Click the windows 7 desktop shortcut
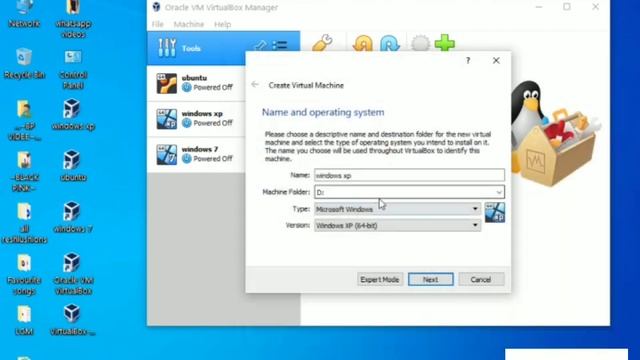Image resolution: width=640 pixels, height=360 pixels. 73,218
